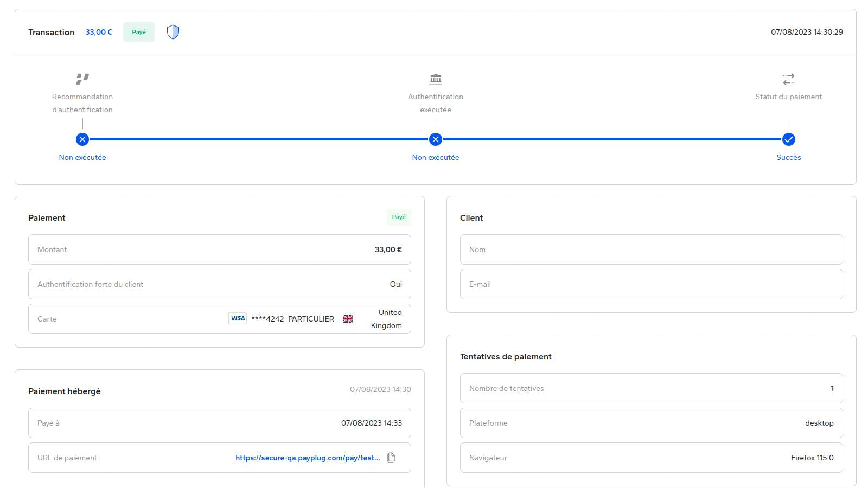Click the Nom field in Client card
868x488 pixels.
[x=652, y=249]
